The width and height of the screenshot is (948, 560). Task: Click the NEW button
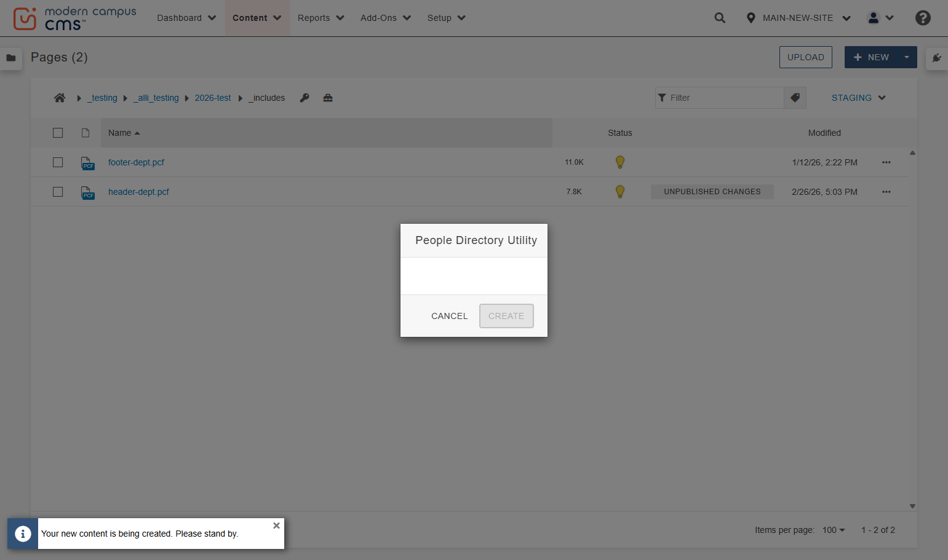click(871, 57)
